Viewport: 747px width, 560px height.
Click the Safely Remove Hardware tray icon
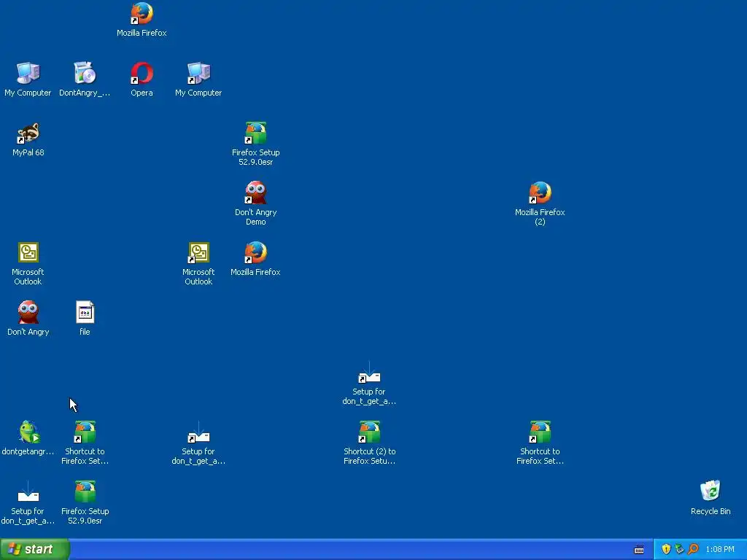pyautogui.click(x=679, y=549)
